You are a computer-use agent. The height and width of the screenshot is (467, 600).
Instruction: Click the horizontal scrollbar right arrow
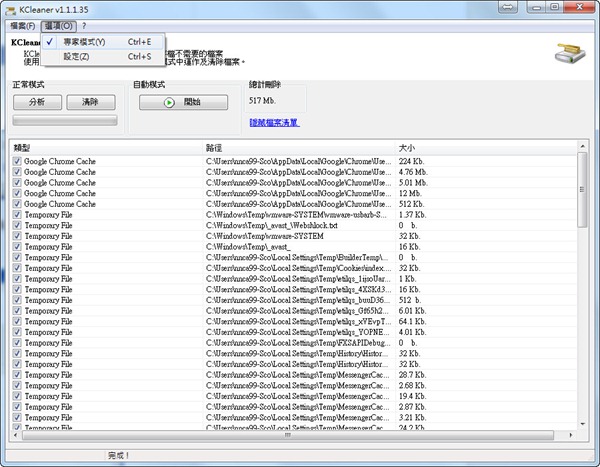571,435
